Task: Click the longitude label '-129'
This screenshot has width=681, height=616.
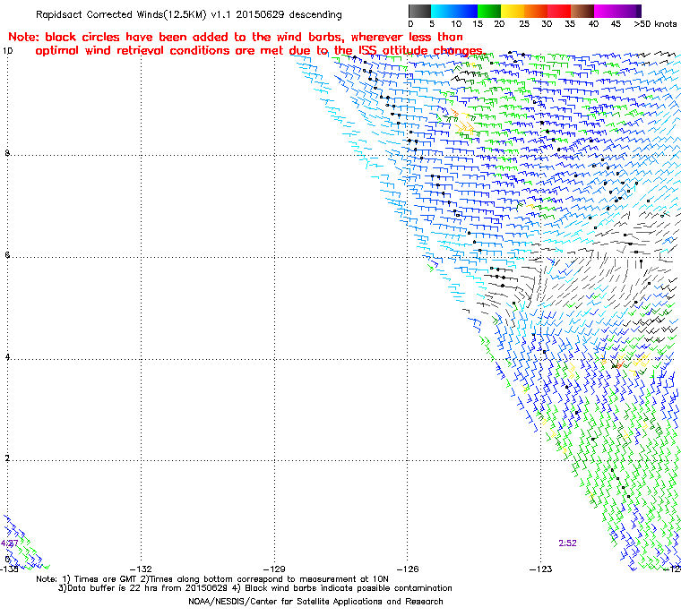Action: point(274,569)
